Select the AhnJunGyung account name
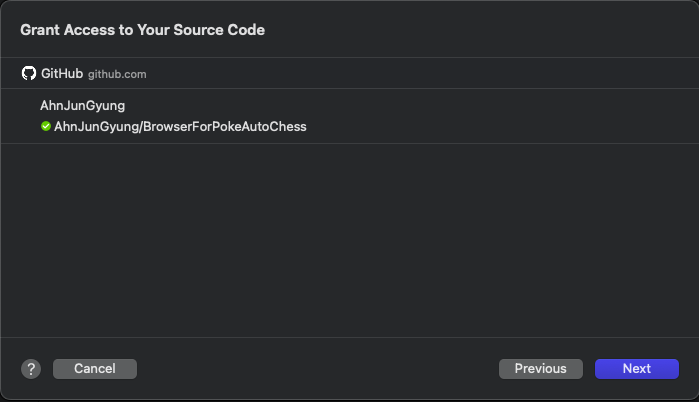The height and width of the screenshot is (402, 699). click(82, 105)
